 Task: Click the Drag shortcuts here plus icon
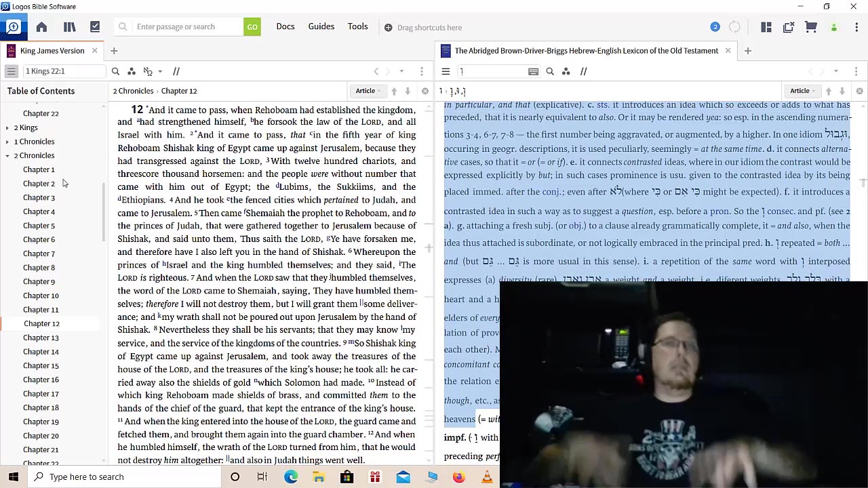(389, 28)
